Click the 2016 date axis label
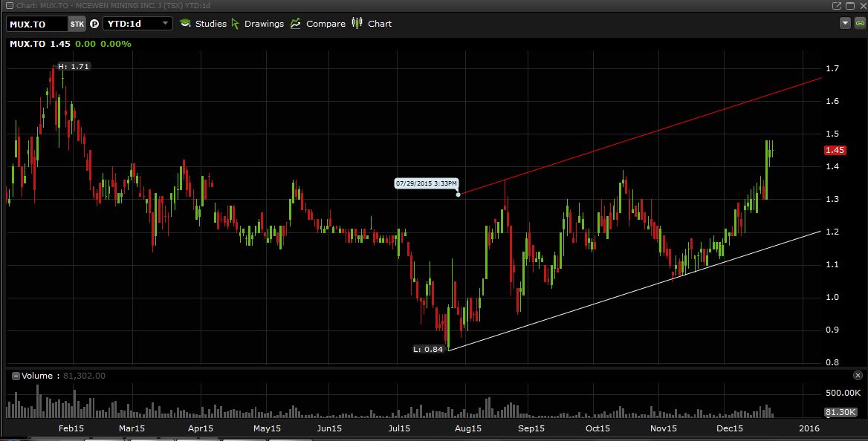868x441 pixels. point(809,428)
